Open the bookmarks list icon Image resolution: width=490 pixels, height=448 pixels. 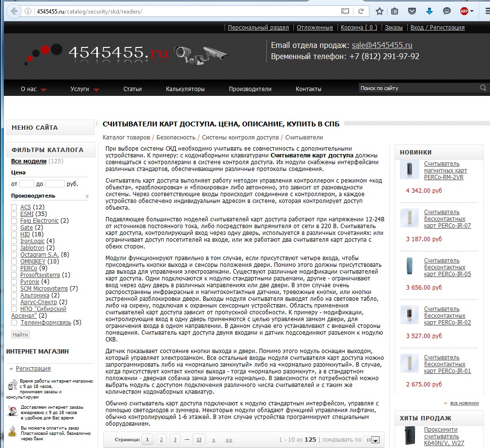click(395, 11)
